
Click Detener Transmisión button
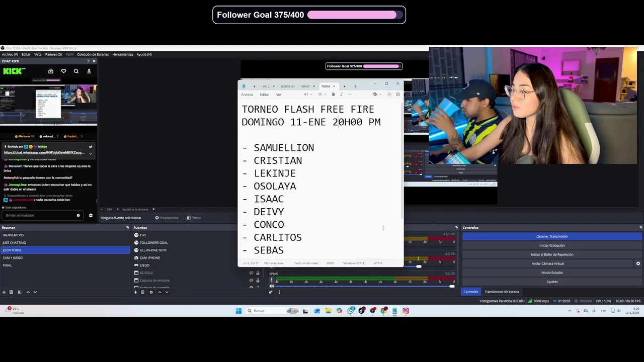click(552, 236)
